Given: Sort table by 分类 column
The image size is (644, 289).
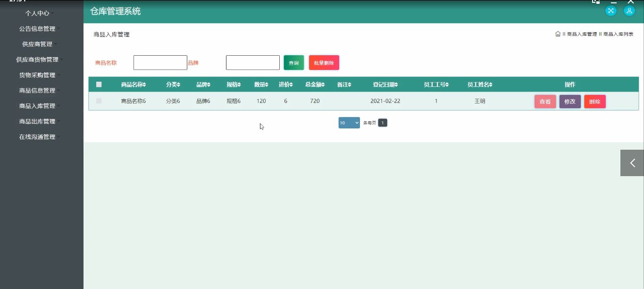Looking at the screenshot, I should click(x=173, y=85).
